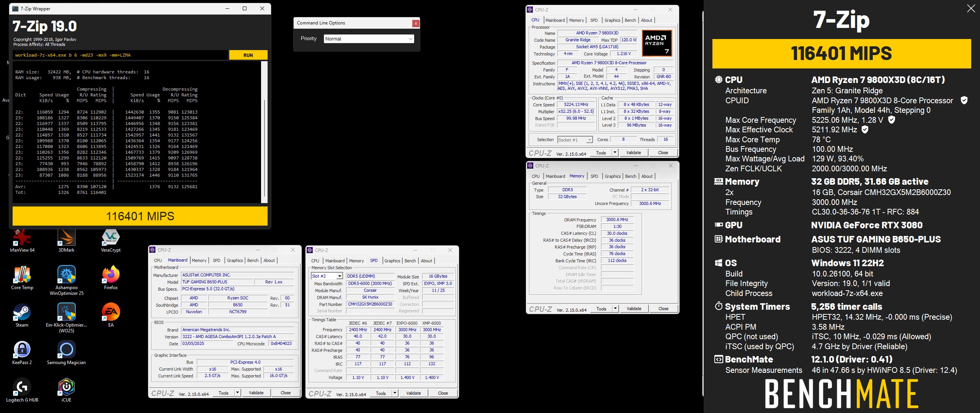Click BIOS Version 3222 AGESA field
Viewport: 980px width, 413px height.
click(x=237, y=337)
